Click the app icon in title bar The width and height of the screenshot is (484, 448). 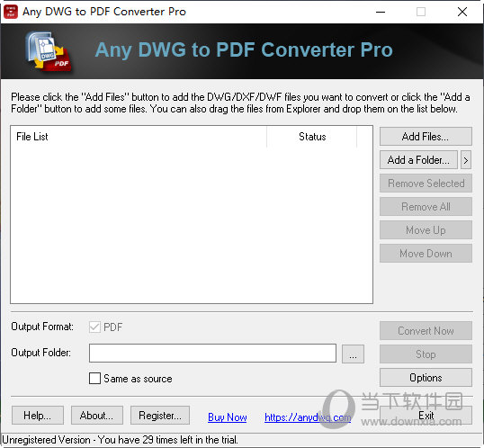pos(11,12)
